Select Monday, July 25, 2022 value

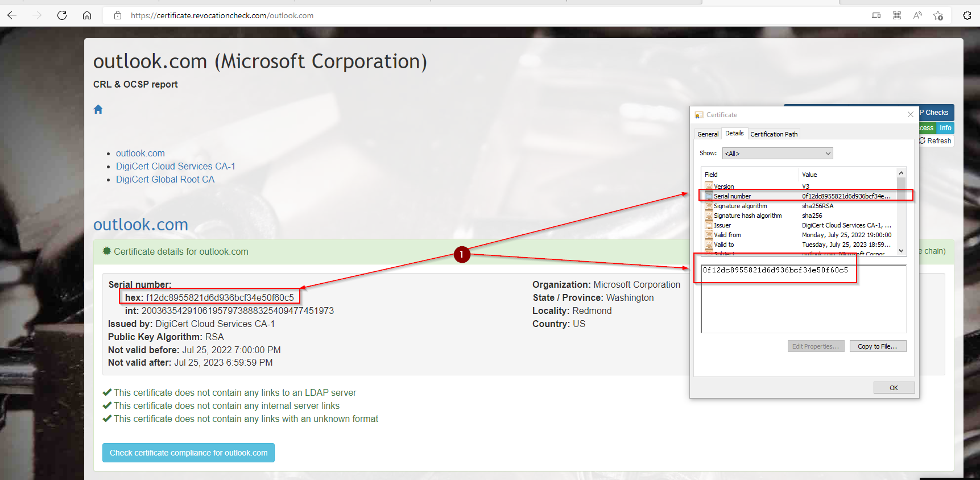(847, 235)
